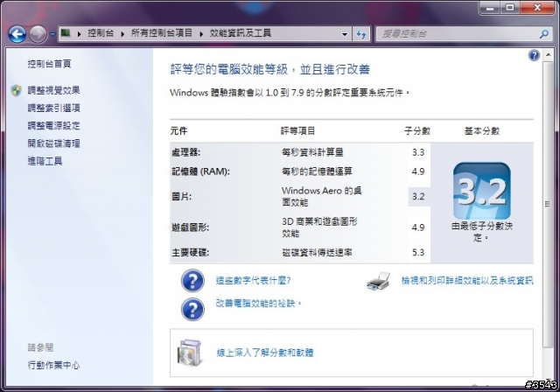Viewport: 560px width, 392px height.
Task: Open recent pages dropdown beside Forward arrow
Action: click(52, 34)
